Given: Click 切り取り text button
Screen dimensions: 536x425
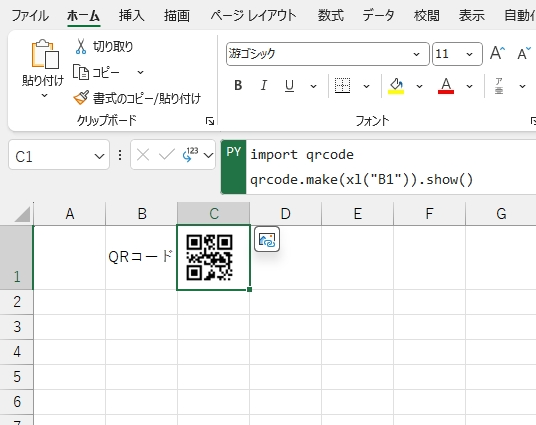Looking at the screenshot, I should pos(113,47).
